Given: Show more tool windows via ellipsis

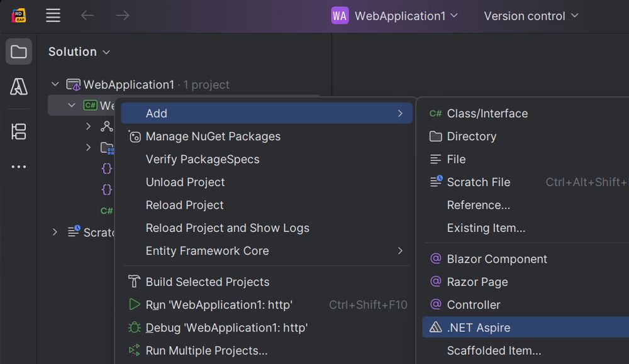Looking at the screenshot, I should [x=18, y=167].
